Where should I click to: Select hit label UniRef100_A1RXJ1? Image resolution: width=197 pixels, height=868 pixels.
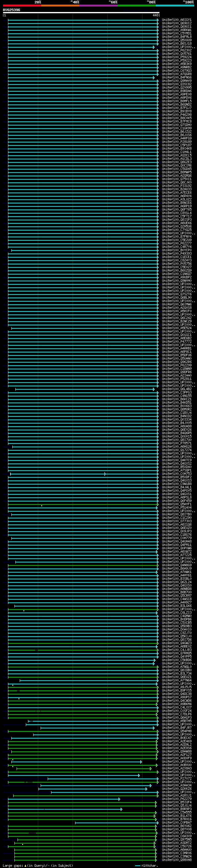(x=176, y=796)
